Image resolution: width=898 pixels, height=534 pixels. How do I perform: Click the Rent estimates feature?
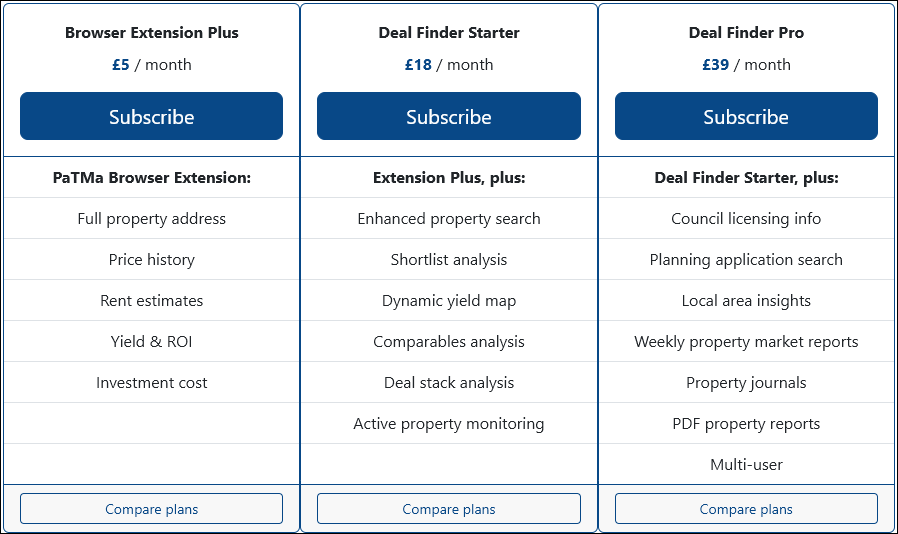coord(151,301)
